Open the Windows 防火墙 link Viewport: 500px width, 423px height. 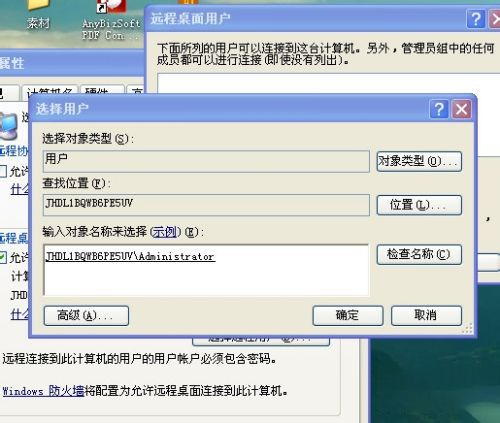[43, 391]
